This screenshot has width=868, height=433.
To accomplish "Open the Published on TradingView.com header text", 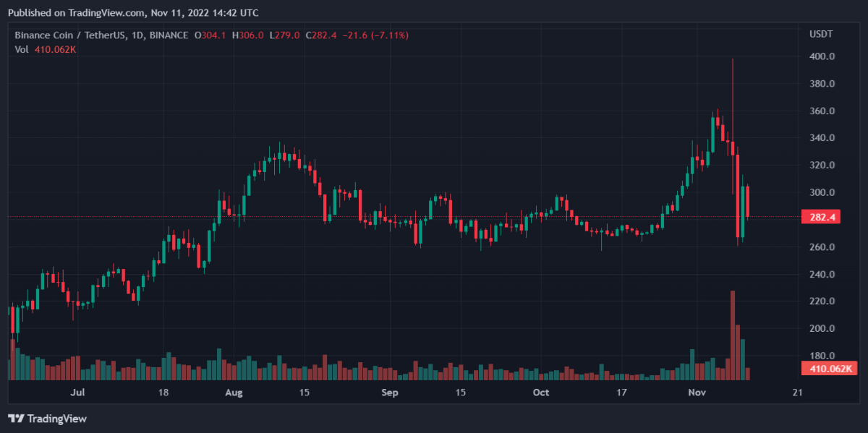I will coord(132,12).
